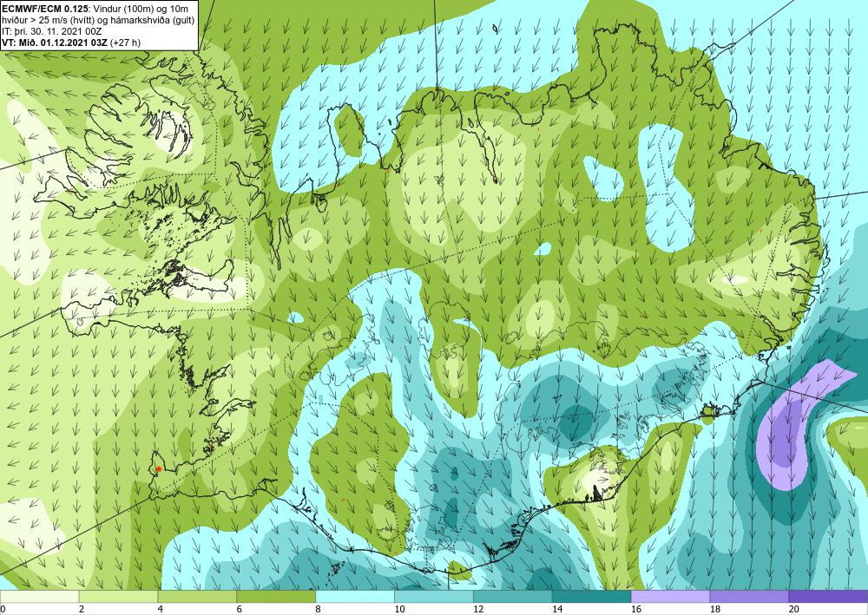Pick the 12–14 m/s teal legend swatch

[x=513, y=596]
